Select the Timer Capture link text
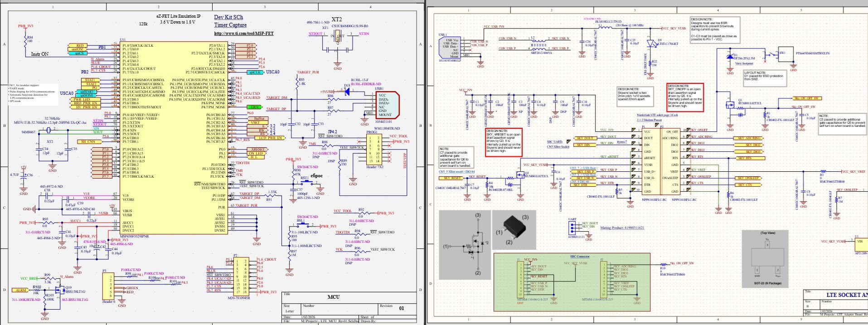The width and height of the screenshot is (868, 325). click(230, 25)
